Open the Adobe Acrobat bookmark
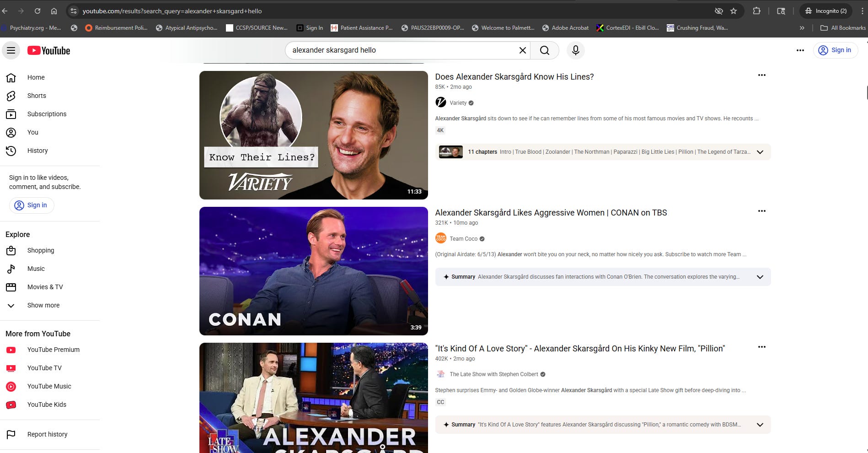868x453 pixels. click(565, 28)
